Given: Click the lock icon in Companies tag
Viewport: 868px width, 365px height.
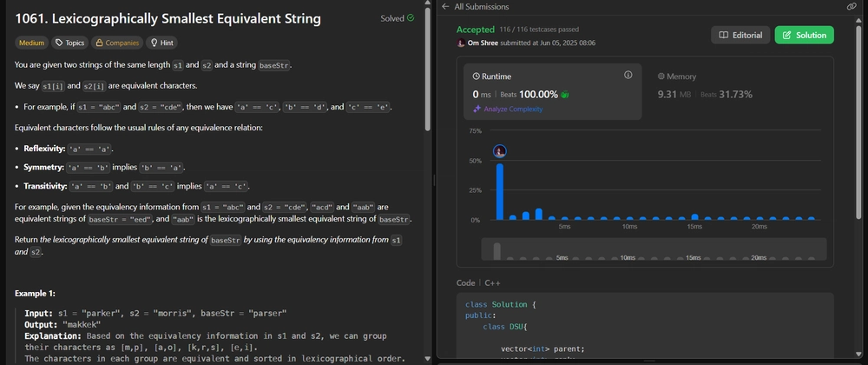Looking at the screenshot, I should coord(100,43).
